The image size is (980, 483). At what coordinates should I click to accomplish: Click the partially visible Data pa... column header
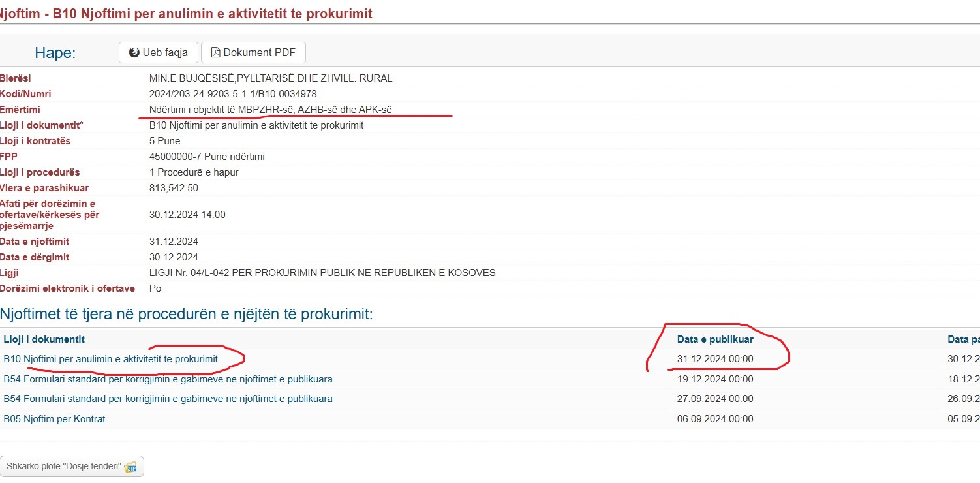pyautogui.click(x=963, y=339)
